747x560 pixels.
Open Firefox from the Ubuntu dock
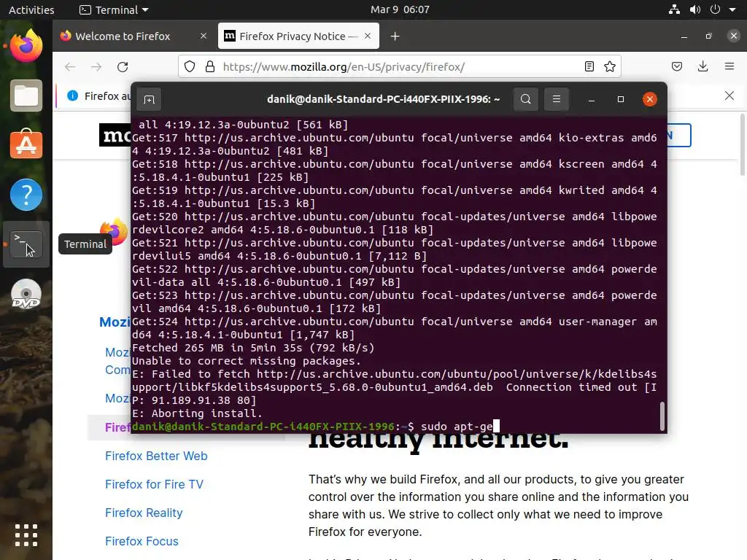click(x=26, y=46)
